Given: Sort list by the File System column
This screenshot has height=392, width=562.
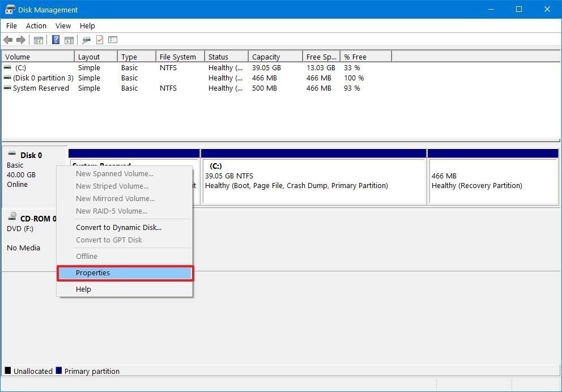Looking at the screenshot, I should point(177,57).
